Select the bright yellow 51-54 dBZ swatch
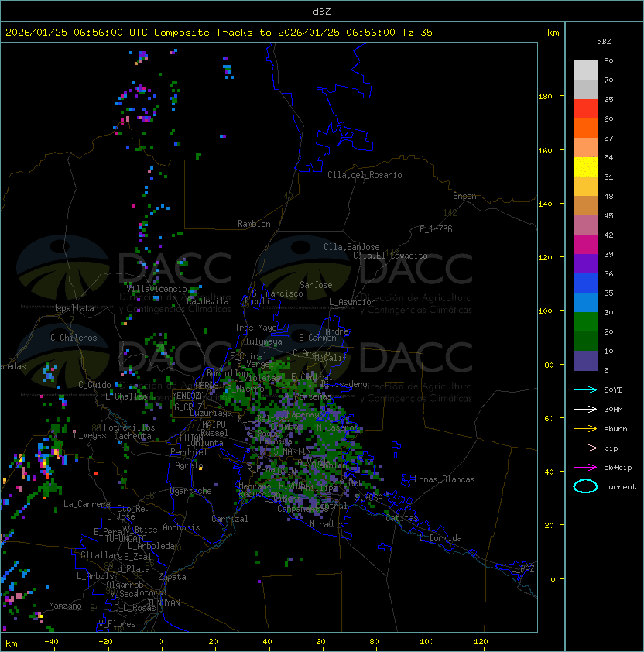This screenshot has width=644, height=652. pyautogui.click(x=585, y=167)
